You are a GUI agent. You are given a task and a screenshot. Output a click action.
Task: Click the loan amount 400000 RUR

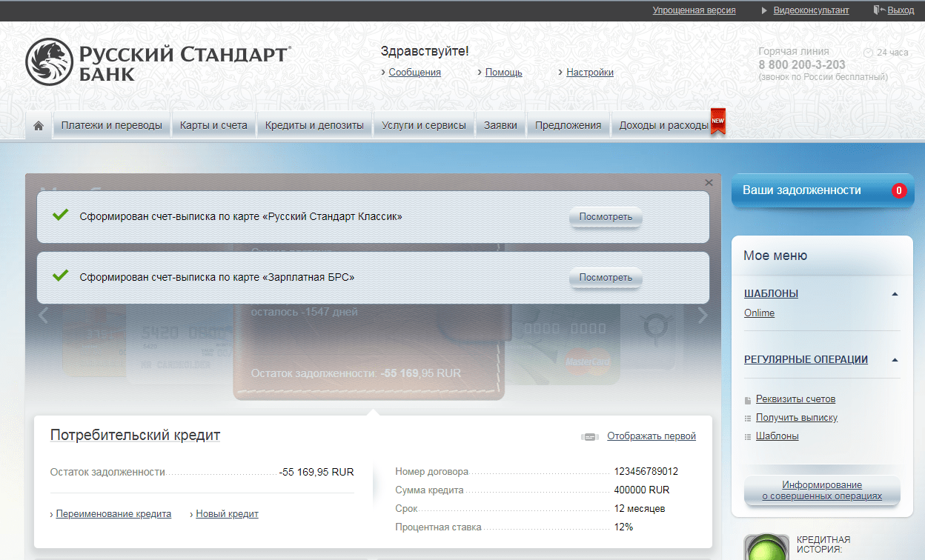pos(641,490)
